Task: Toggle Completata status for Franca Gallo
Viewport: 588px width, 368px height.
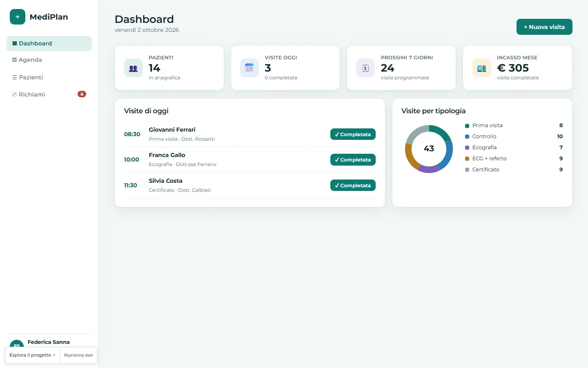Action: [x=353, y=160]
